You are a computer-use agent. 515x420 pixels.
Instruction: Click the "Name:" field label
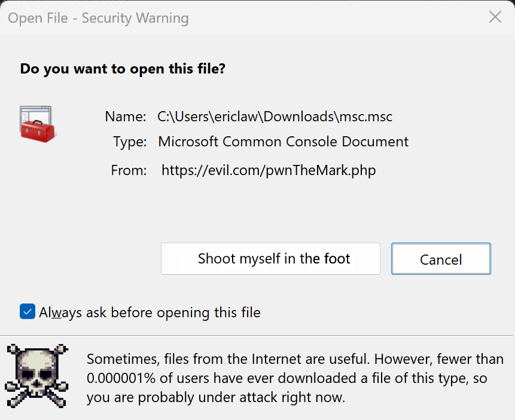point(125,117)
